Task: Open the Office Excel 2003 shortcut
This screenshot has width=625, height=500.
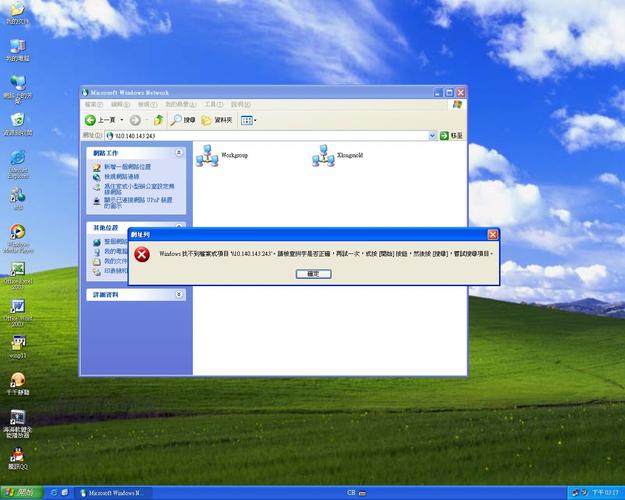Action: tap(18, 276)
